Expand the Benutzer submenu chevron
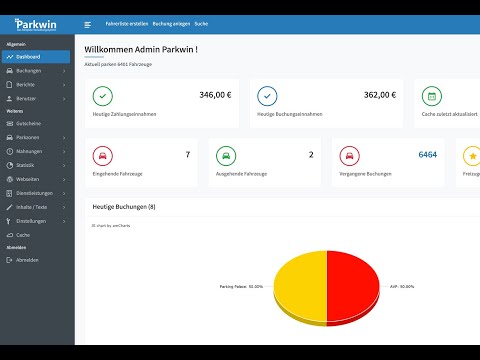 [x=64, y=99]
